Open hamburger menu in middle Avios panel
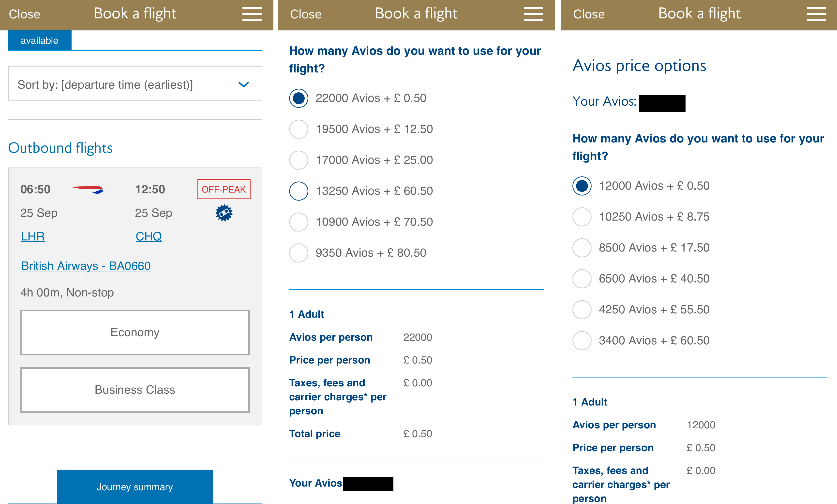This screenshot has width=837, height=504. coord(533,14)
